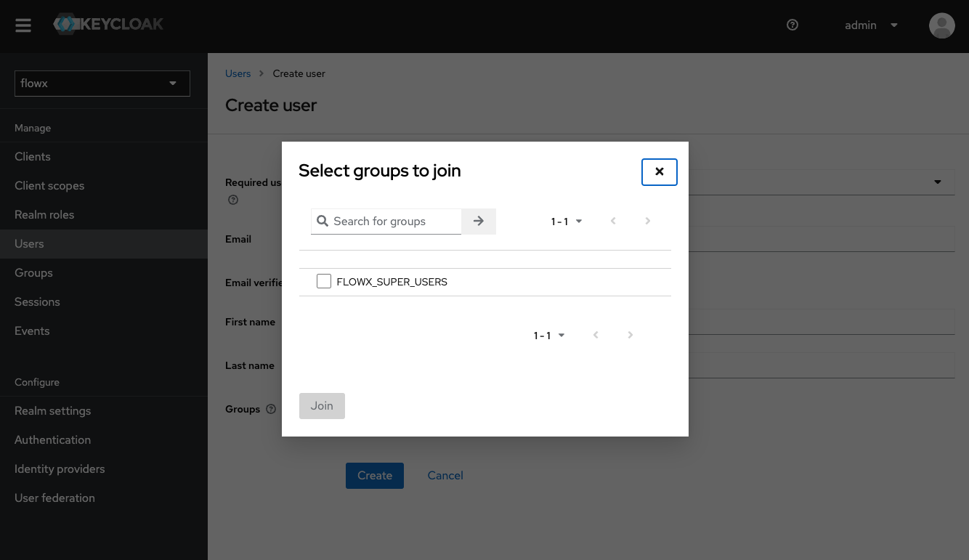Open Authentication configuration
969x560 pixels.
(x=104, y=440)
